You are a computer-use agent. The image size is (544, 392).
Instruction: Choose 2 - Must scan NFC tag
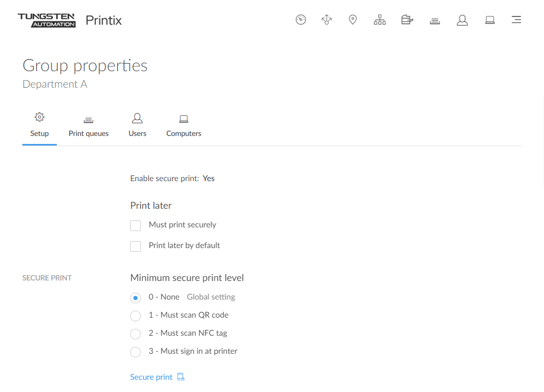point(135,334)
